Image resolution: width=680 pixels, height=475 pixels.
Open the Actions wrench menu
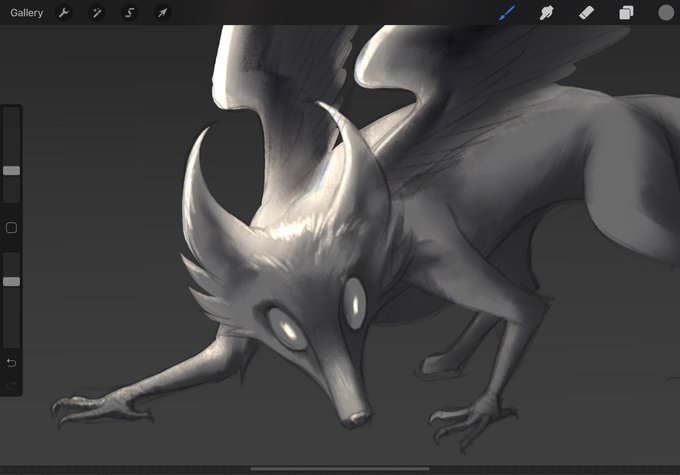click(64, 13)
